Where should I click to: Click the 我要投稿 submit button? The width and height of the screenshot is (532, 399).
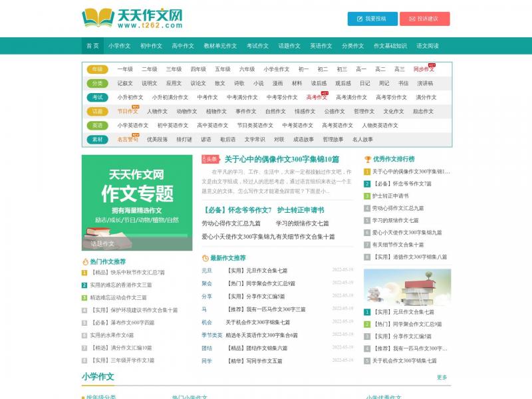pos(372,19)
